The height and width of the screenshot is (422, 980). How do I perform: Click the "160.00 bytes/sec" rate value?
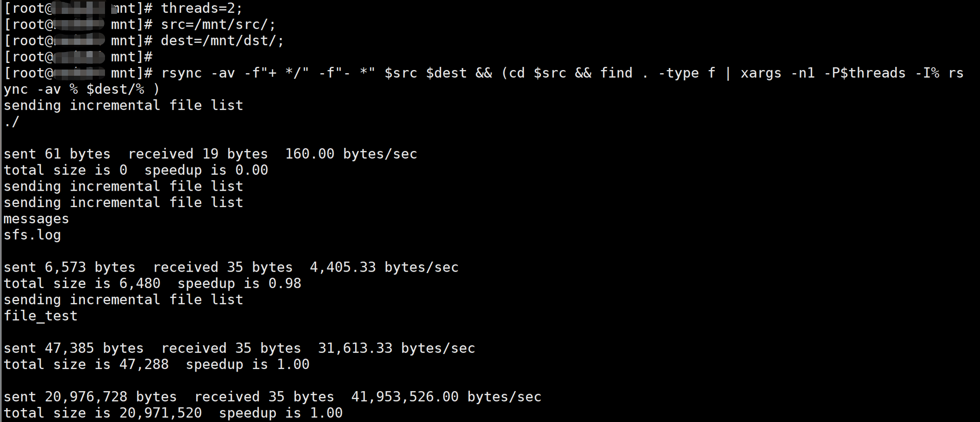pos(351,154)
